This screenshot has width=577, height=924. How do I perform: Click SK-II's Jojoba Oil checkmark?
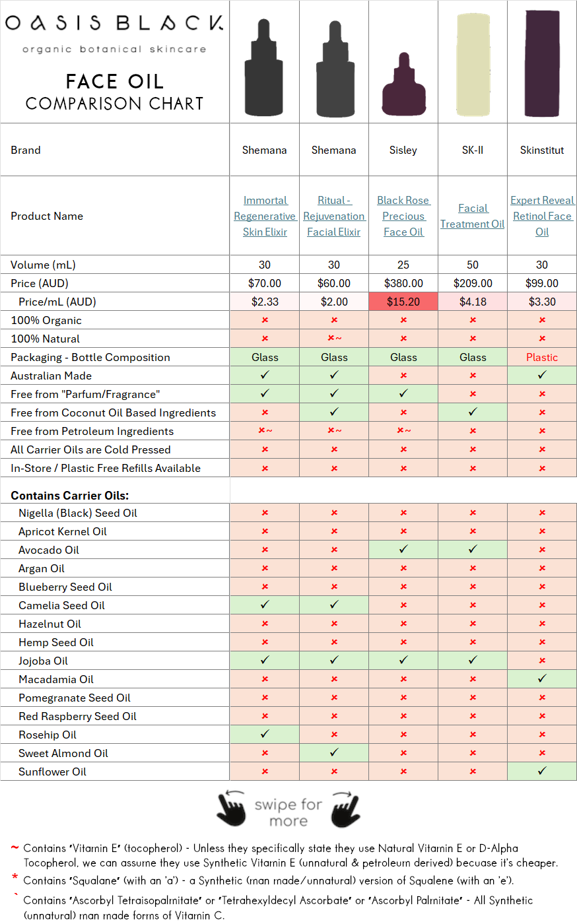[x=473, y=660]
